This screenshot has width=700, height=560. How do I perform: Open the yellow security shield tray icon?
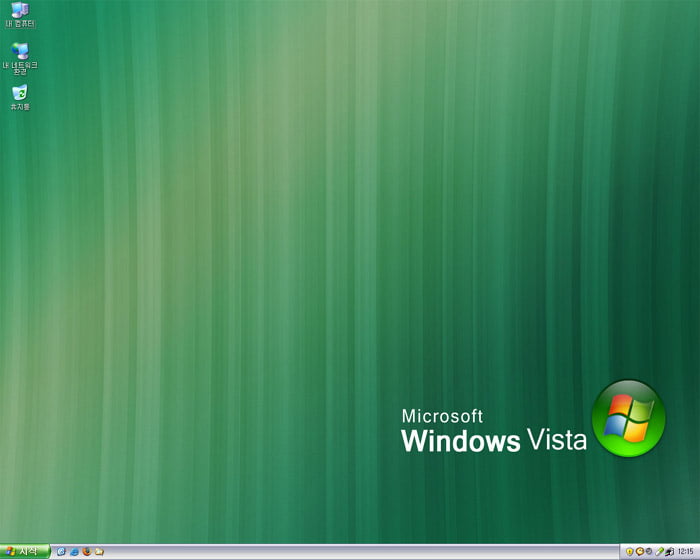coord(630,552)
